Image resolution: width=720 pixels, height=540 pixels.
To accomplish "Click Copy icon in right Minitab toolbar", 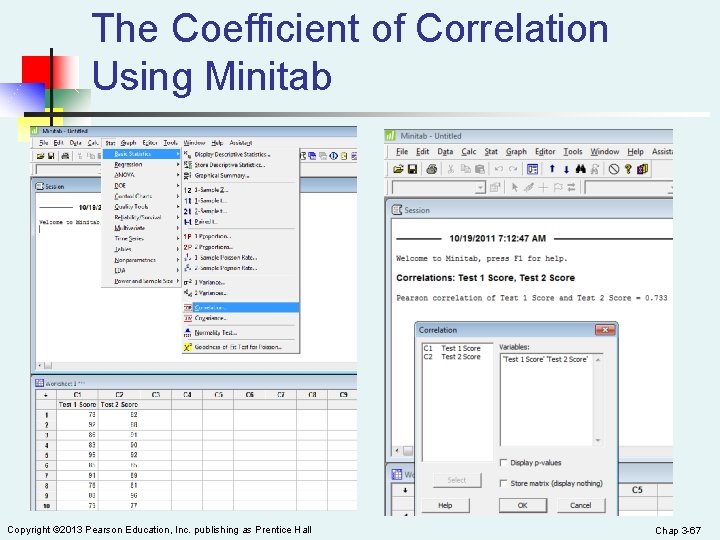I will click(x=465, y=169).
